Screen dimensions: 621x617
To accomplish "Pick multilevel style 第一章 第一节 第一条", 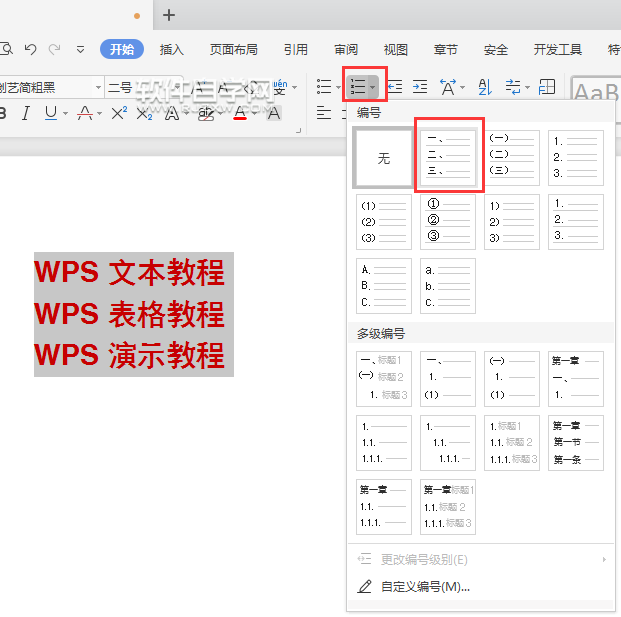I will point(576,443).
